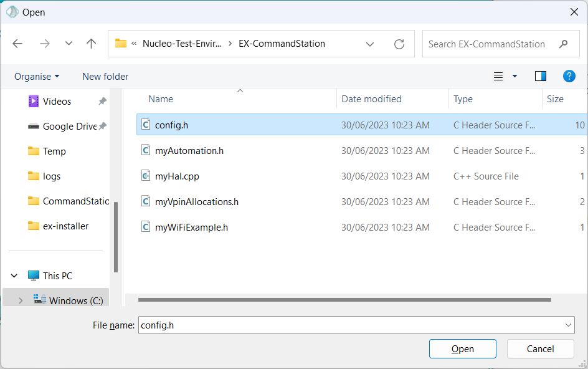Open the Help question mark icon
Image resolution: width=588 pixels, height=369 pixels.
pos(569,76)
